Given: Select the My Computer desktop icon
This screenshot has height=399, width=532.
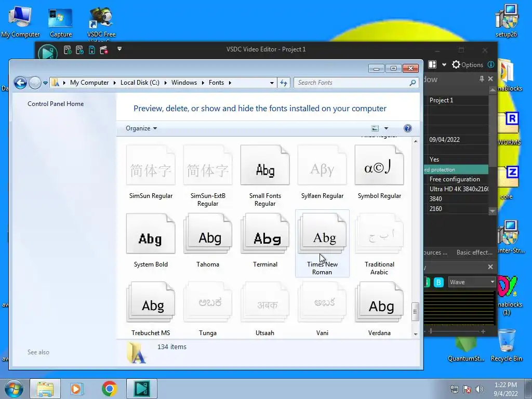Looking at the screenshot, I should pos(20,21).
